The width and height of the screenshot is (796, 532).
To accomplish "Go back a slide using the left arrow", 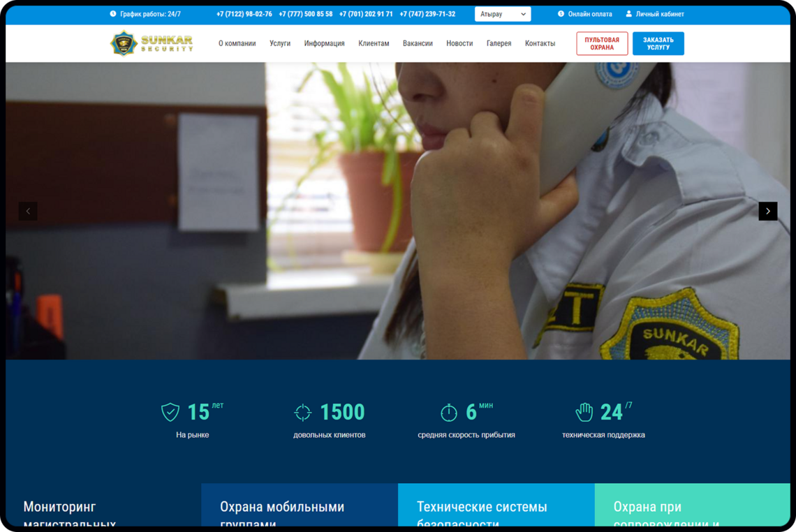I will coord(28,211).
